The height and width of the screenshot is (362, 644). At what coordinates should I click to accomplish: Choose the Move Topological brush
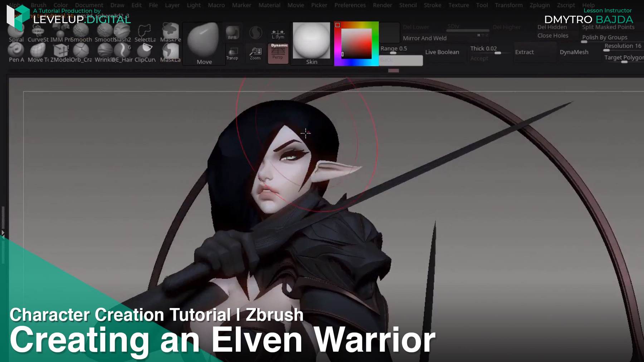(x=38, y=53)
